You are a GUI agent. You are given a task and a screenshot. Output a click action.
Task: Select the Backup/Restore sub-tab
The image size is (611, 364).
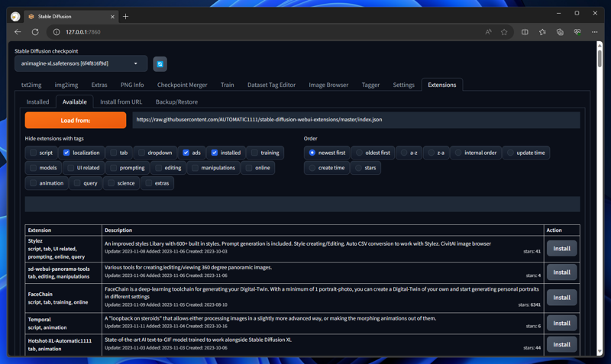coord(176,101)
